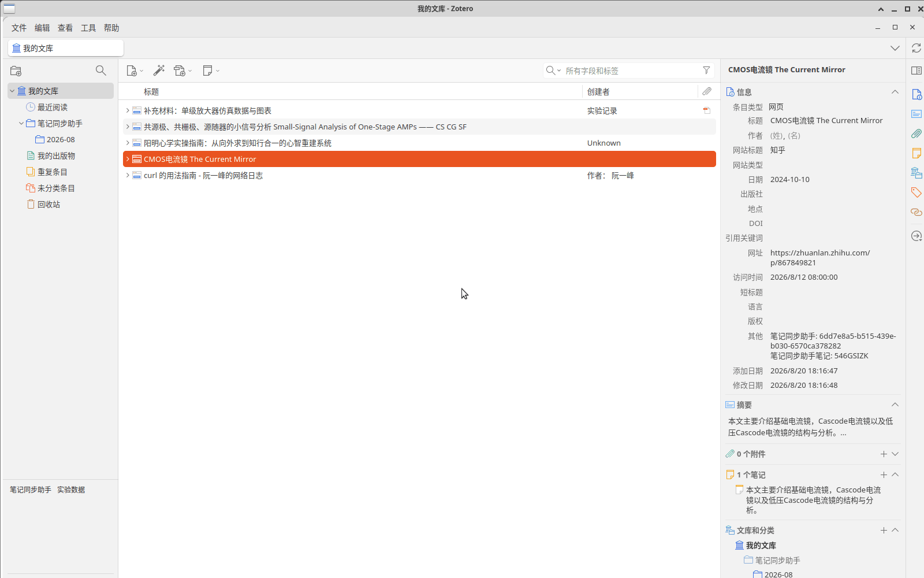Click 我的文库 in 文库和分类 section
Image resolution: width=924 pixels, height=578 pixels.
coord(761,545)
